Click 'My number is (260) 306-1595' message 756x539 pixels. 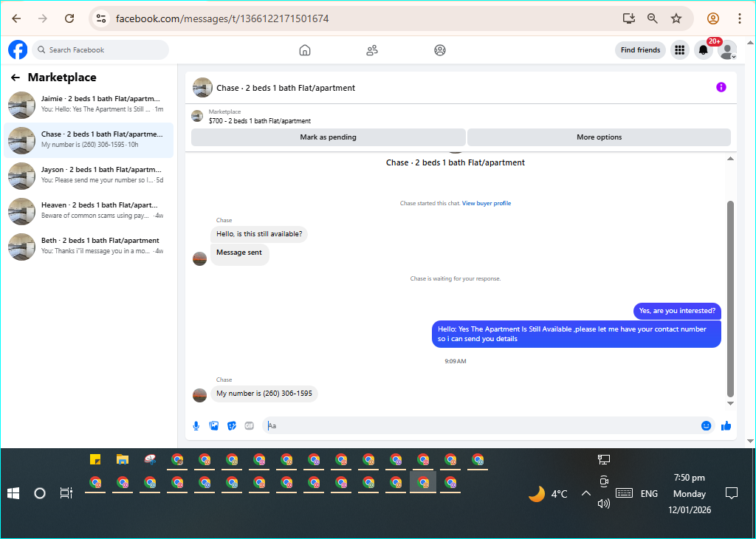[264, 394]
